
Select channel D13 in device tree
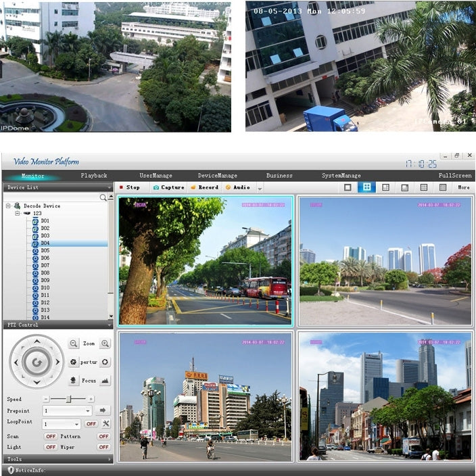tap(45, 310)
